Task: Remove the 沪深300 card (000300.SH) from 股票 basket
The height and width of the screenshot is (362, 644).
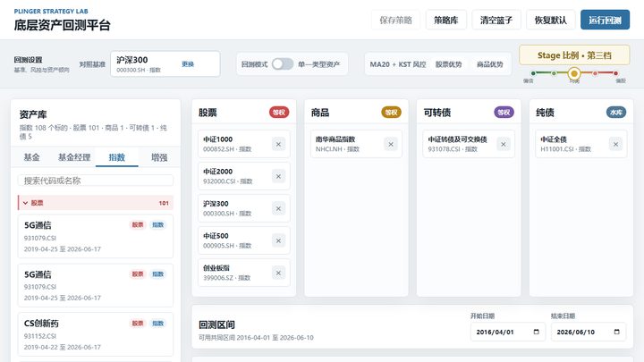Action: [278, 208]
